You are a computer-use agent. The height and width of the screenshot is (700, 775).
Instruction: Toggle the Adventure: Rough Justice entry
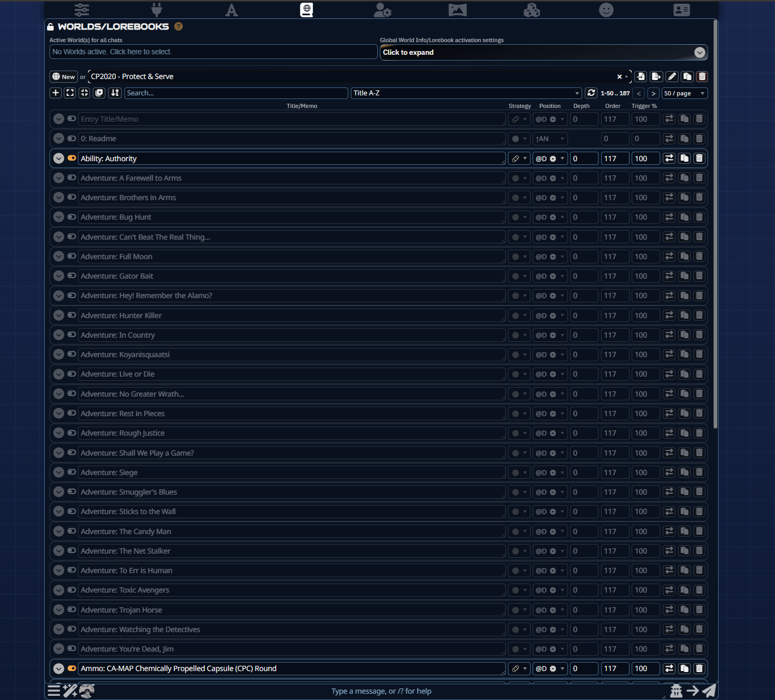pos(72,433)
